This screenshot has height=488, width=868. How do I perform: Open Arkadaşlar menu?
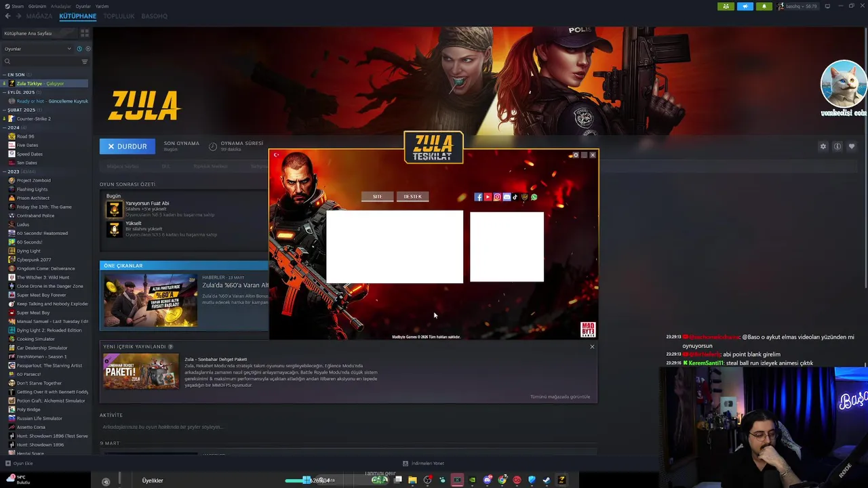60,6
